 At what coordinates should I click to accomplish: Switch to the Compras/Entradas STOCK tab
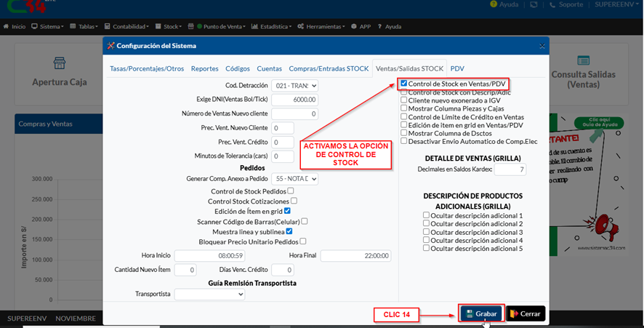point(329,69)
